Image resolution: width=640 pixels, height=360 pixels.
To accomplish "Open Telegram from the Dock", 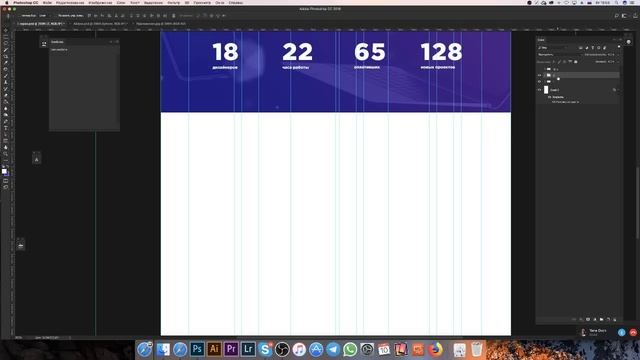I will (x=333, y=349).
